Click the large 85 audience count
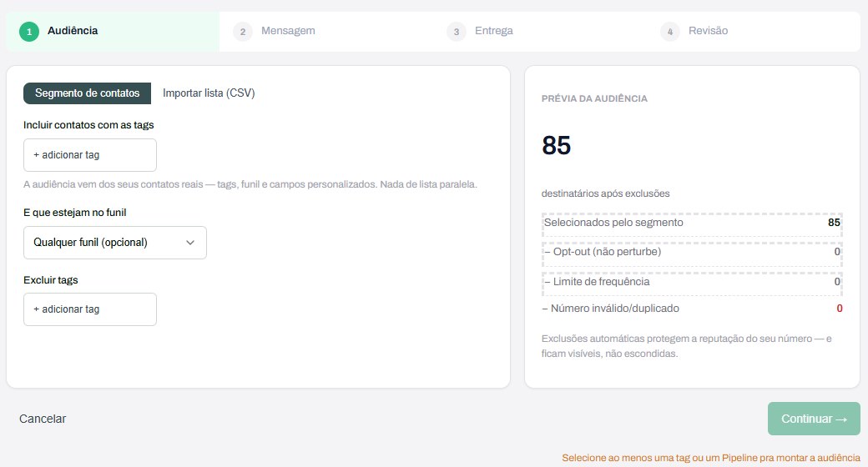The width and height of the screenshot is (868, 467). pyautogui.click(x=557, y=146)
